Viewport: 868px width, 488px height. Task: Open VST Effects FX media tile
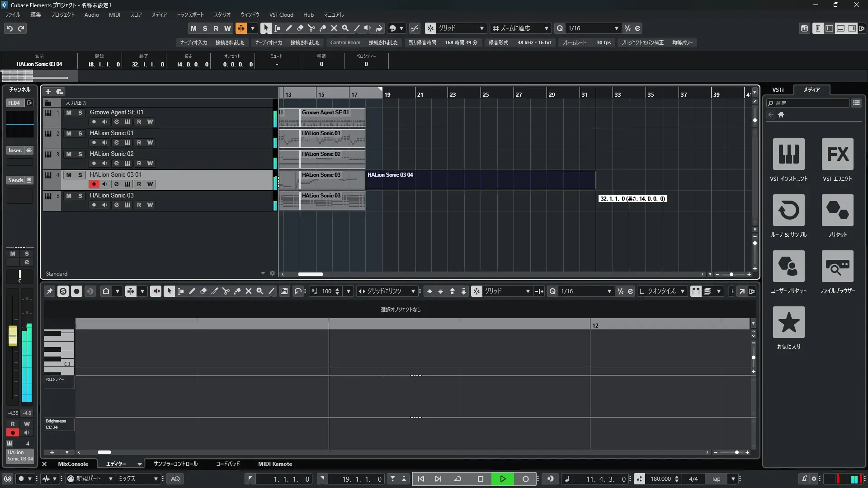(837, 155)
